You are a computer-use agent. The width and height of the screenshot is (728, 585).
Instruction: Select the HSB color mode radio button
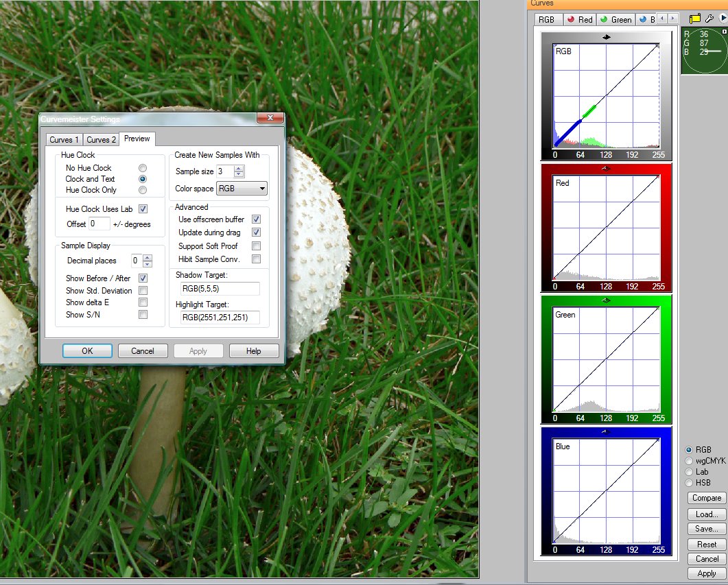[x=689, y=483]
